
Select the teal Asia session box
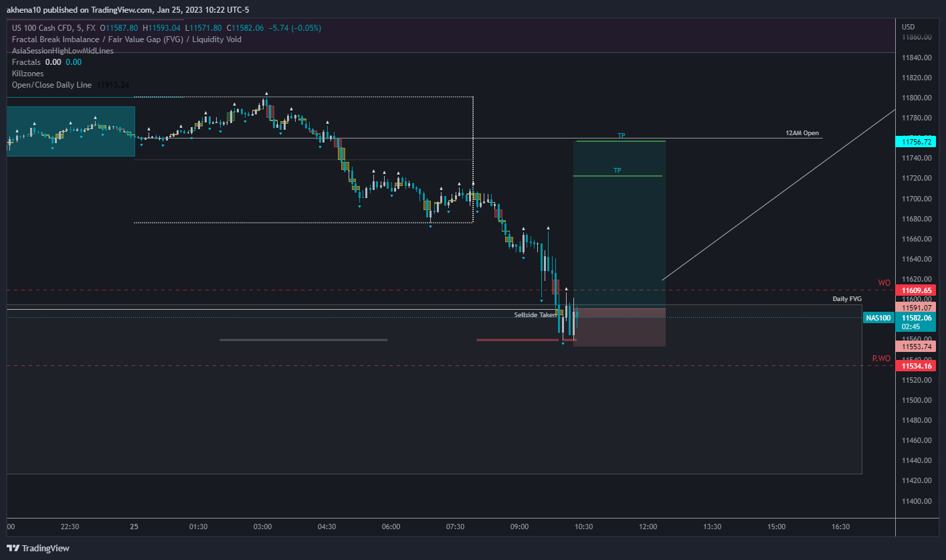point(71,131)
